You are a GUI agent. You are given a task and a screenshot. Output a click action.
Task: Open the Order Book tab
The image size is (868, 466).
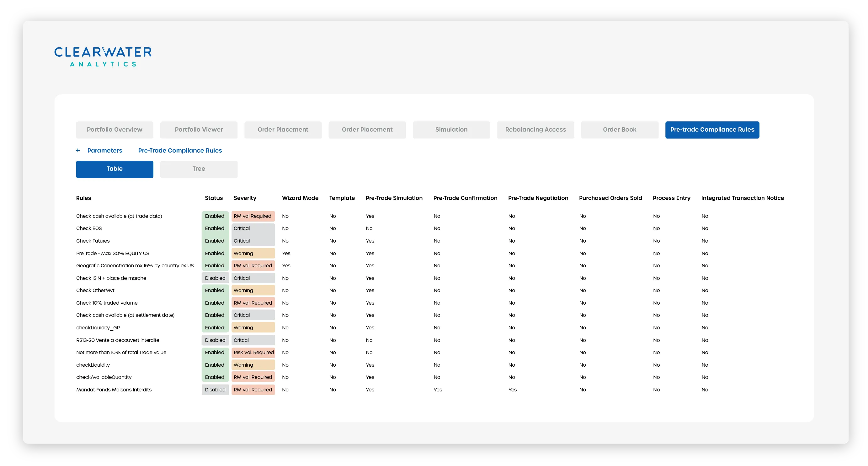point(619,130)
